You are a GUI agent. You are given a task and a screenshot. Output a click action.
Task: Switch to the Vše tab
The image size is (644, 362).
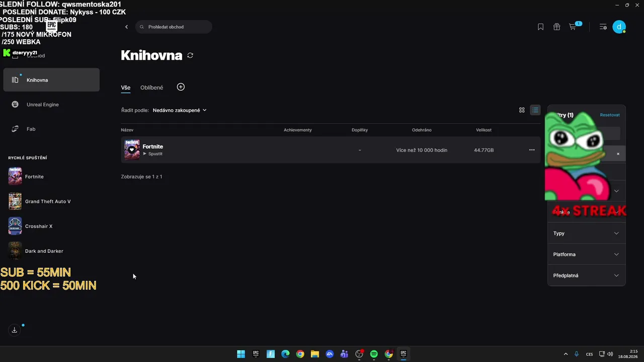[x=126, y=87]
